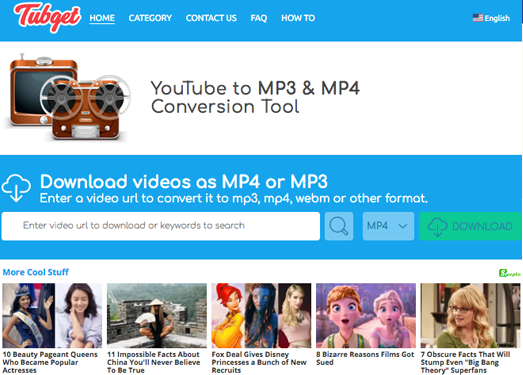
Task: Click the US flag language icon
Action: tap(478, 18)
